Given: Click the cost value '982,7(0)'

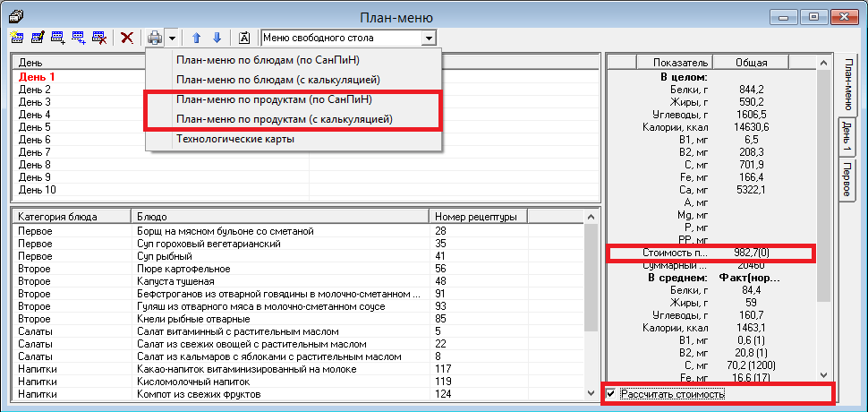Looking at the screenshot, I should [x=751, y=253].
